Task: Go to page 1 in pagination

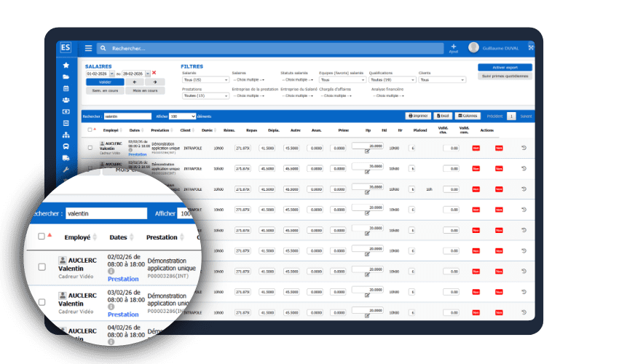Action: point(511,116)
